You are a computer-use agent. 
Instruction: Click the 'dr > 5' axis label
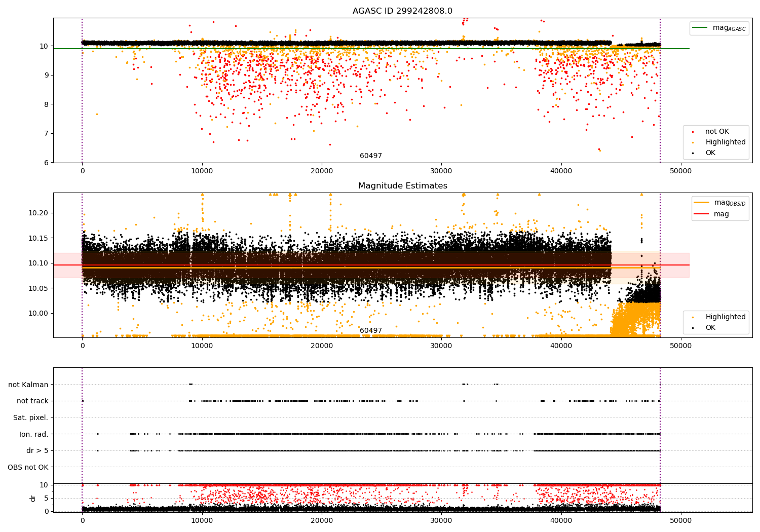pyautogui.click(x=37, y=450)
